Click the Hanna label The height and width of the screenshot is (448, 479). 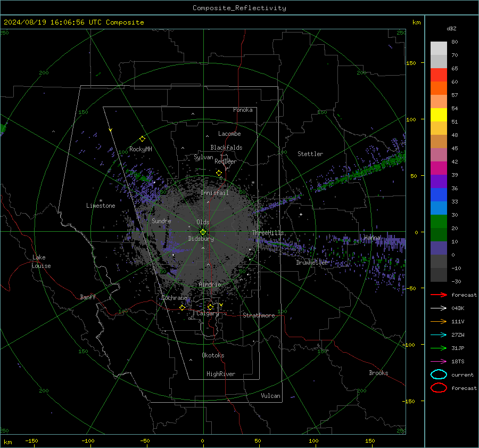click(x=372, y=238)
